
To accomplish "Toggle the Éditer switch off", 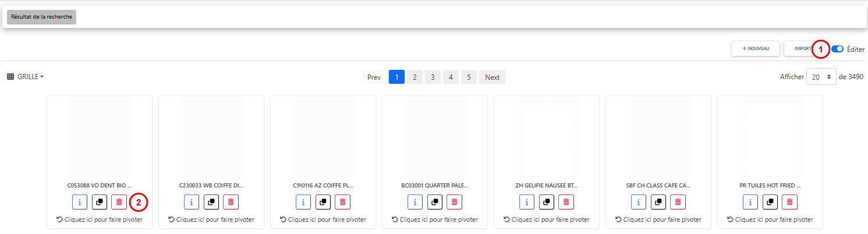I will coord(838,49).
